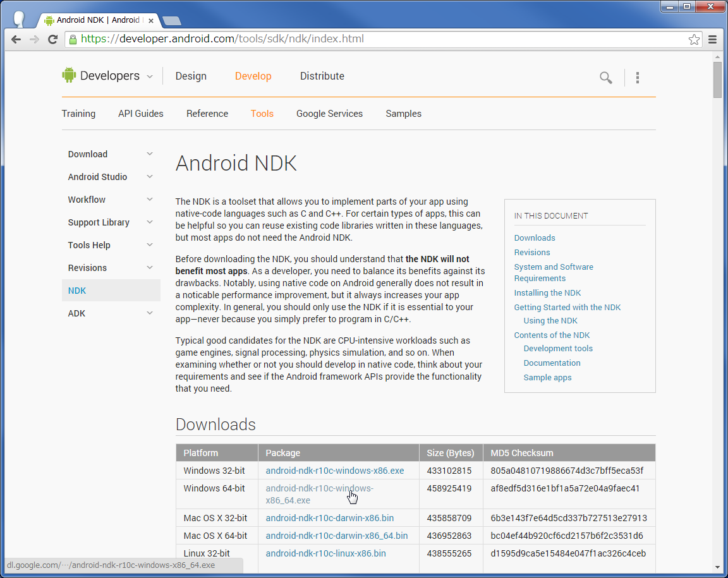Image resolution: width=728 pixels, height=578 pixels.
Task: Click the Mac OS X 64-bit platform cell
Action: [215, 536]
